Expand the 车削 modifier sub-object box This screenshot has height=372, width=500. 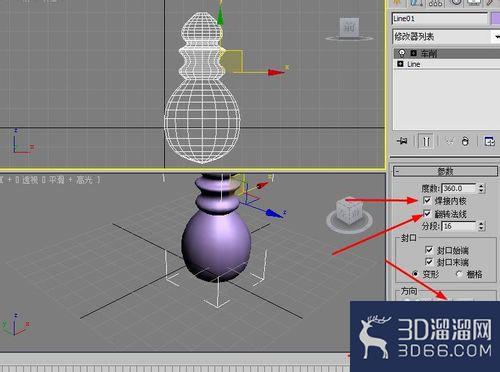pyautogui.click(x=414, y=53)
